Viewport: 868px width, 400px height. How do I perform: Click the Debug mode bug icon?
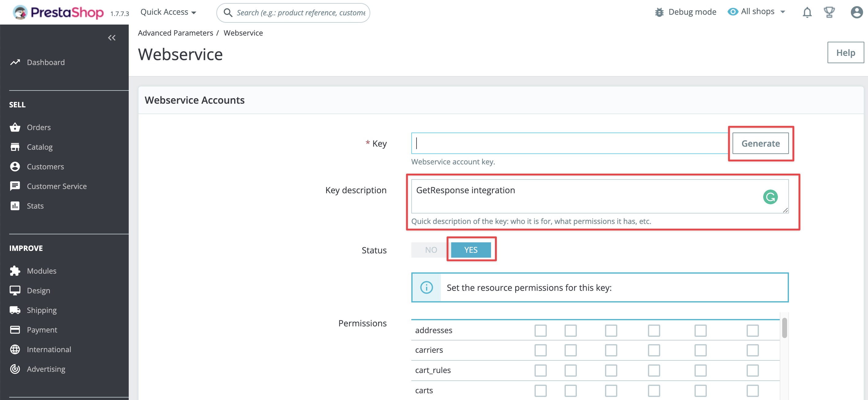[659, 12]
